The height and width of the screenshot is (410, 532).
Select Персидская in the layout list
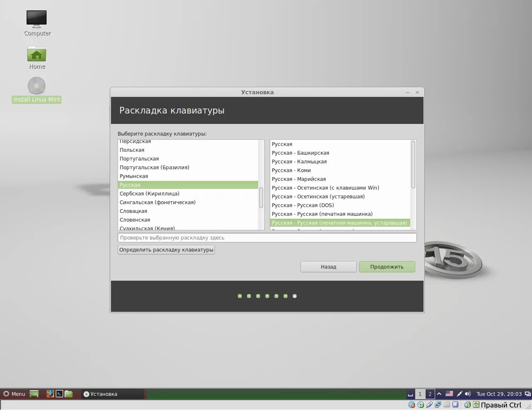click(x=188, y=142)
